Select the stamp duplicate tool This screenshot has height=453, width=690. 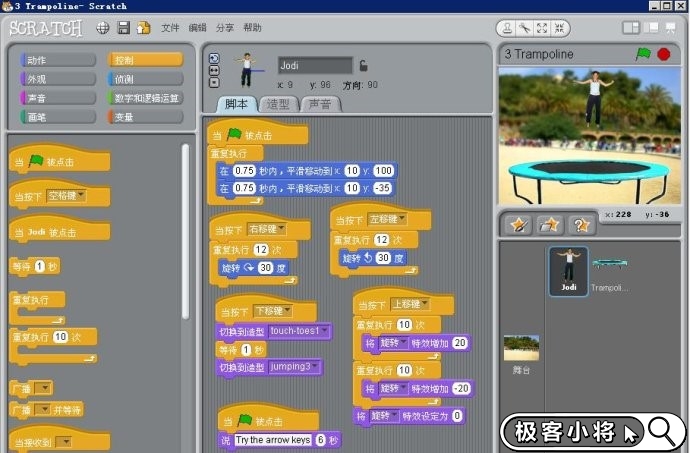[x=507, y=28]
